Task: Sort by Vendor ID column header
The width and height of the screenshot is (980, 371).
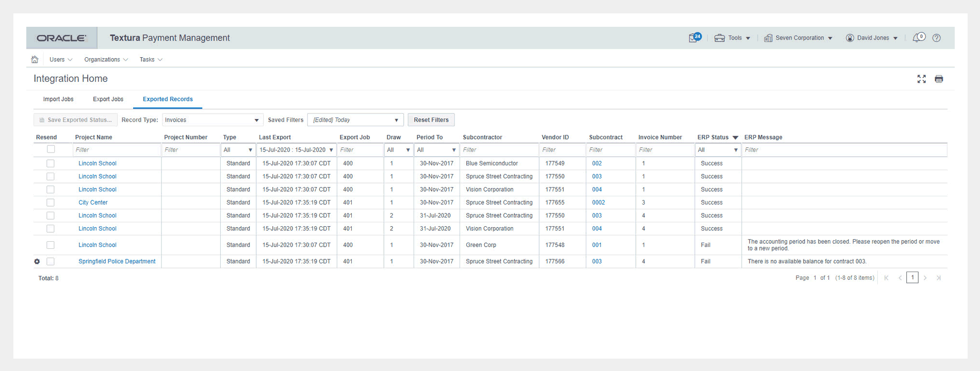Action: (x=555, y=138)
